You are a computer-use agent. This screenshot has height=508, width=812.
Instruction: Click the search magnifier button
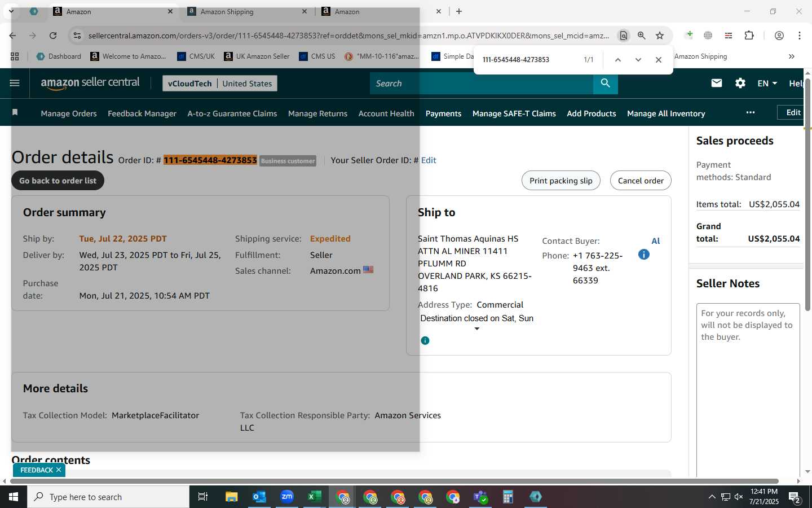605,83
